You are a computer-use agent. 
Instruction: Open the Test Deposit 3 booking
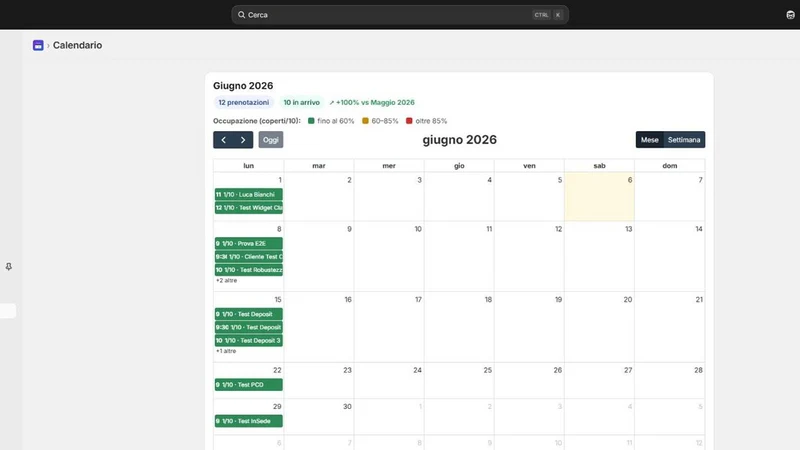[x=248, y=340]
